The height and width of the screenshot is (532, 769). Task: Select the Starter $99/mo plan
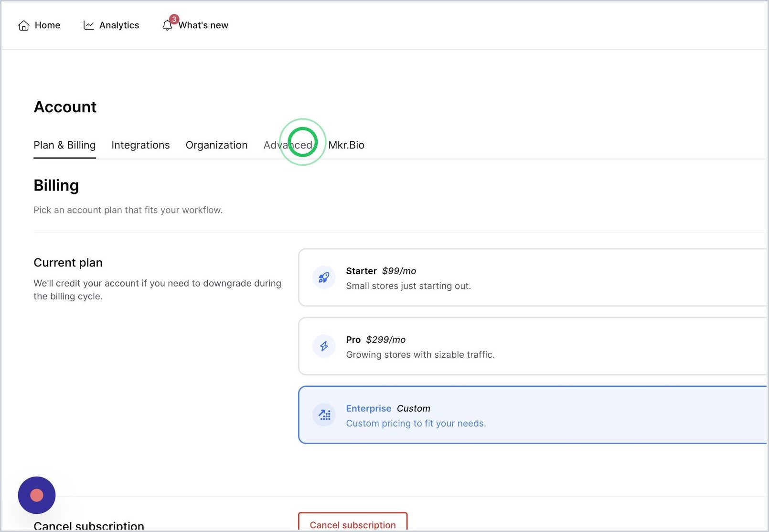pos(533,277)
